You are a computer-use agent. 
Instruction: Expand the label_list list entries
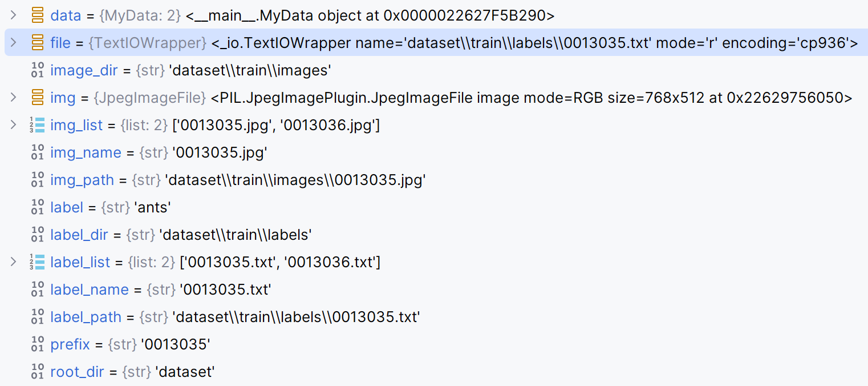(x=13, y=262)
